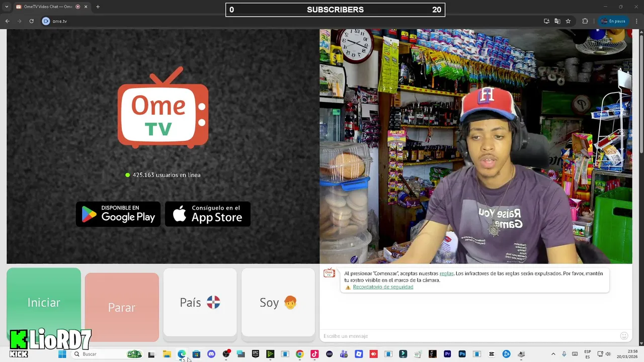Open a new browser tab
Screen dimensions: 644x362
(x=98, y=7)
